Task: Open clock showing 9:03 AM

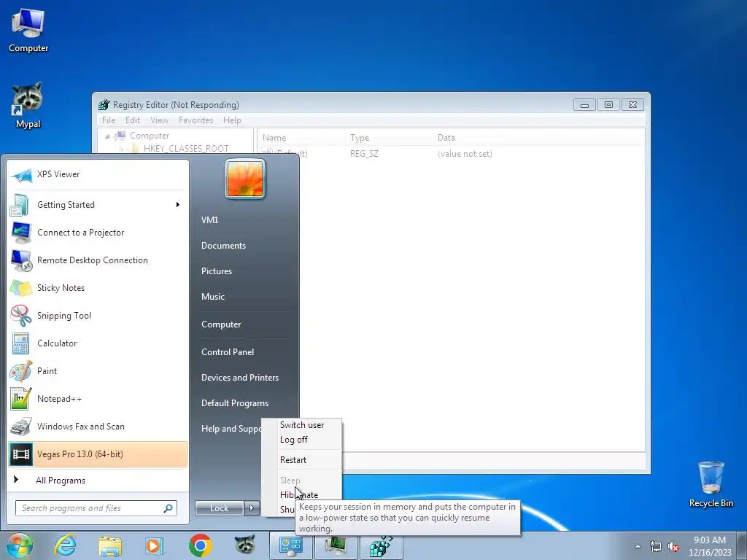Action: coord(709,546)
